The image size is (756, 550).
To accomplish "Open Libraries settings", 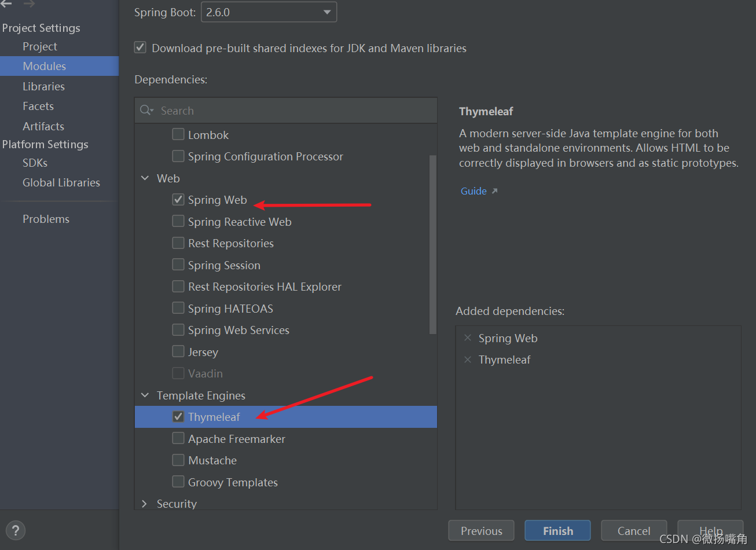I will pos(43,86).
